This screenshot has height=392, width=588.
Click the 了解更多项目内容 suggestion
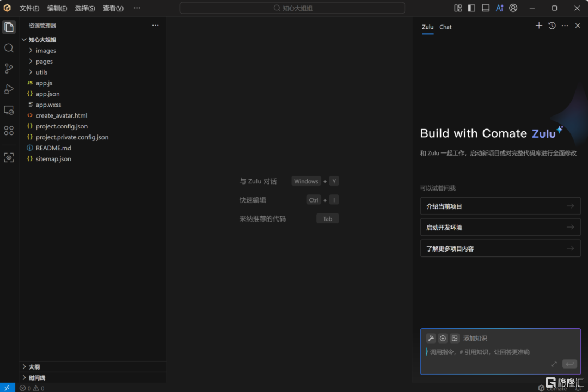click(500, 248)
